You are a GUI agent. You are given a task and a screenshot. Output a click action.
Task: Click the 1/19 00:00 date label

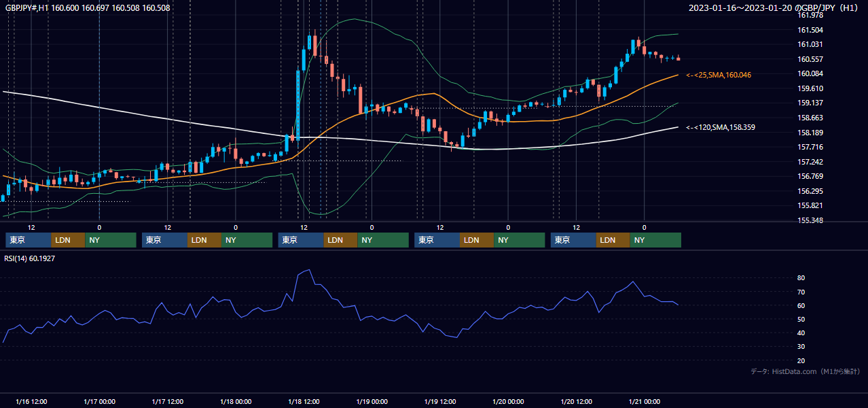[x=372, y=401]
